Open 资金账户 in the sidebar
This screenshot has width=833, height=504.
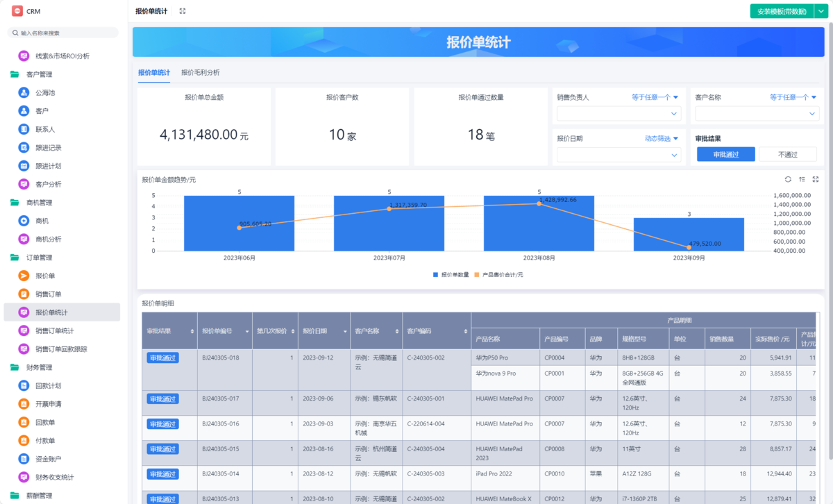tap(62, 459)
